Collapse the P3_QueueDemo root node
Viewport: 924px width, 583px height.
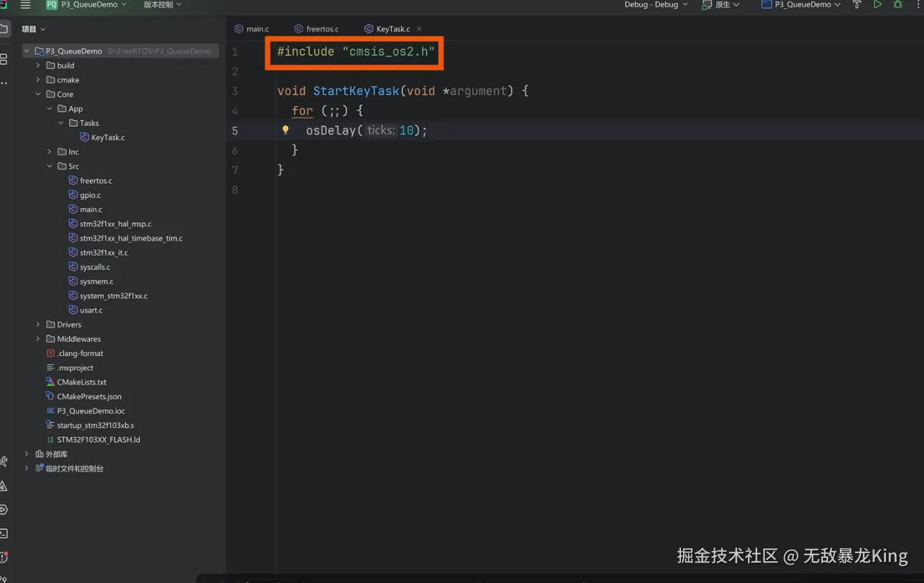26,51
